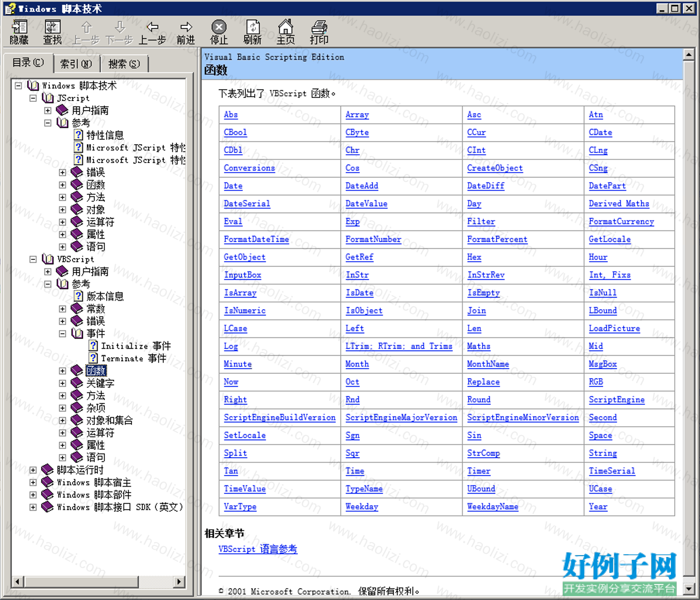Click the Windows 脚本技术 root book icon
Viewport: 700px width, 600px height.
(x=33, y=85)
